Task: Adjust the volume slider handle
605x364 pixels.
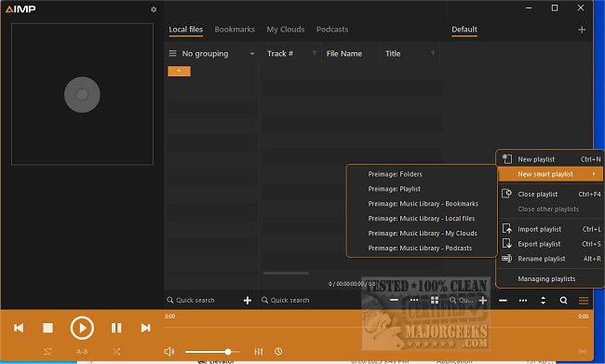Action: pyautogui.click(x=228, y=352)
